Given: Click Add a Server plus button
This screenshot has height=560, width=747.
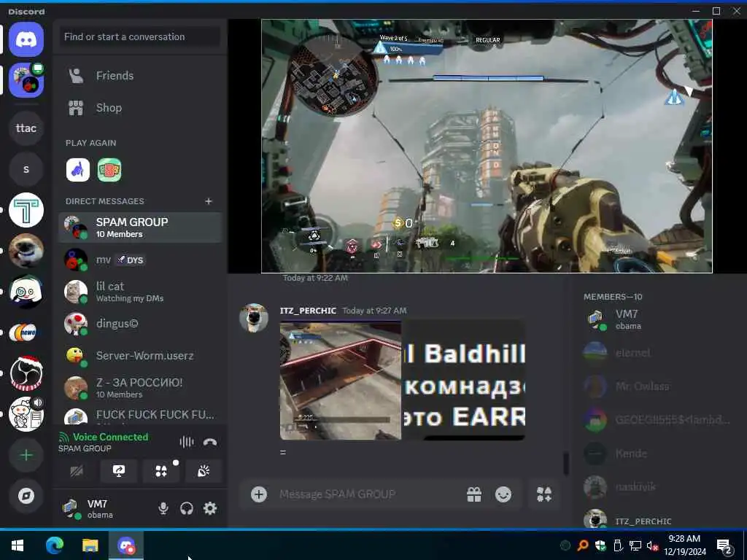Looking at the screenshot, I should tap(26, 455).
